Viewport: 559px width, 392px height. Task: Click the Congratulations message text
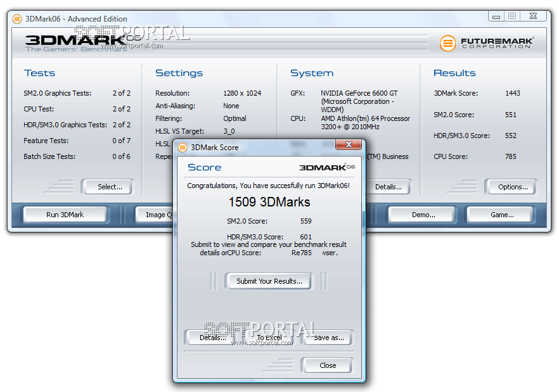(x=269, y=186)
